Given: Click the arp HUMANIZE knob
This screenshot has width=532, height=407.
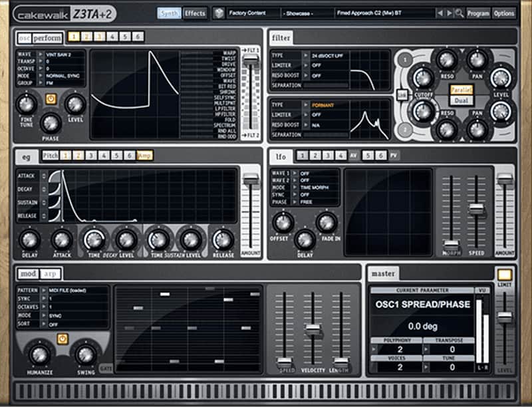Looking at the screenshot, I should pos(40,354).
